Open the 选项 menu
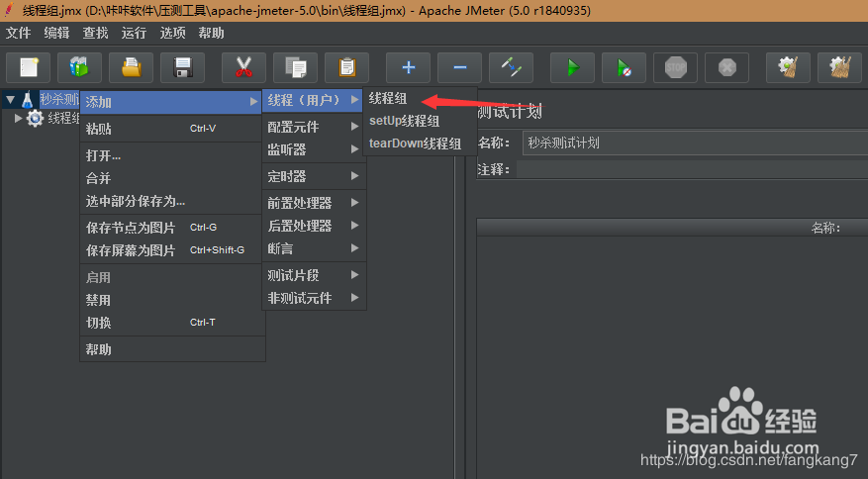The height and width of the screenshot is (479, 868). [x=173, y=34]
